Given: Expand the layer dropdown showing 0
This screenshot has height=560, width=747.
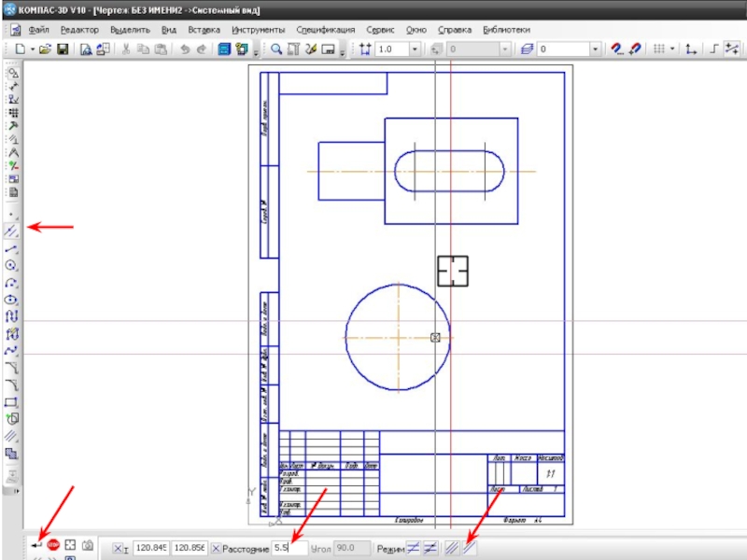Looking at the screenshot, I should [x=595, y=49].
